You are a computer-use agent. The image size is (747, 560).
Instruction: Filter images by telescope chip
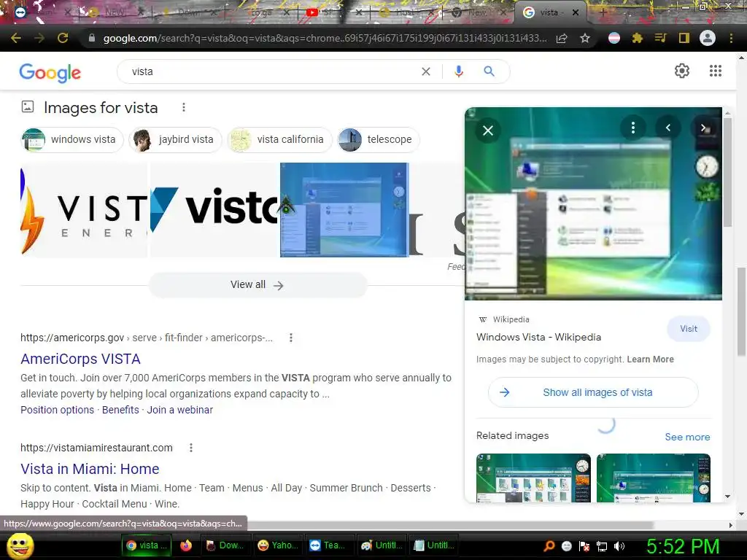point(379,139)
